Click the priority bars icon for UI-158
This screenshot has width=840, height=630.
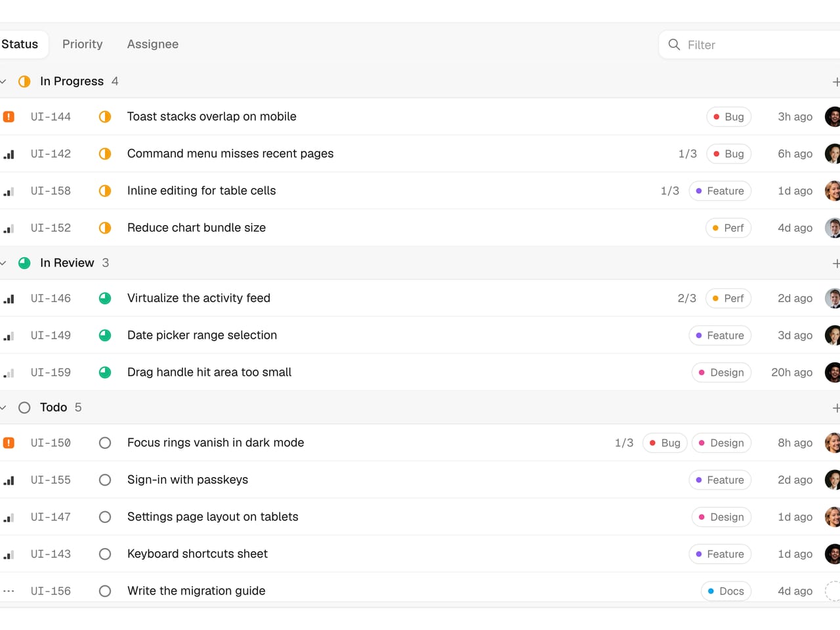pos(9,191)
